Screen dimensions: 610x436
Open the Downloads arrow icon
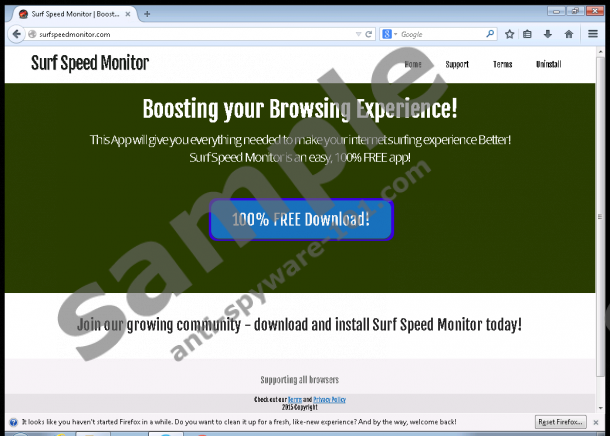point(548,34)
